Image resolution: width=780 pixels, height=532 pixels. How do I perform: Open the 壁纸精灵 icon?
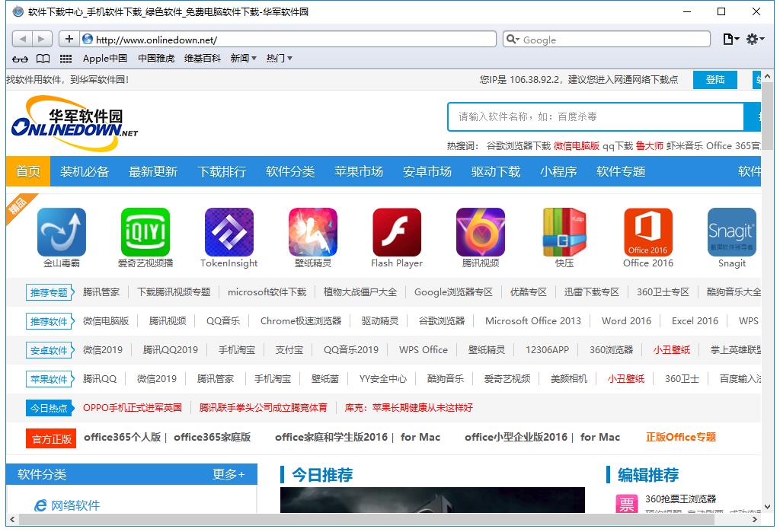312,232
